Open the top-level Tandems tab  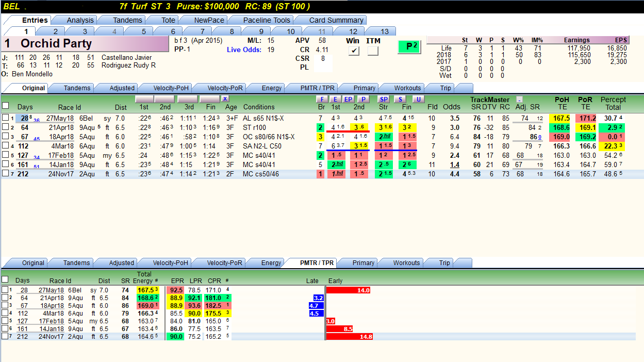point(127,20)
